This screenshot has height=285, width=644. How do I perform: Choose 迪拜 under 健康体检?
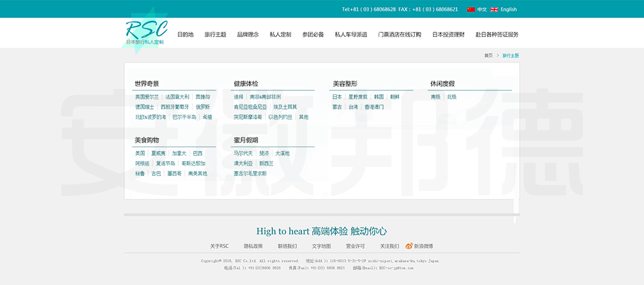point(238,97)
